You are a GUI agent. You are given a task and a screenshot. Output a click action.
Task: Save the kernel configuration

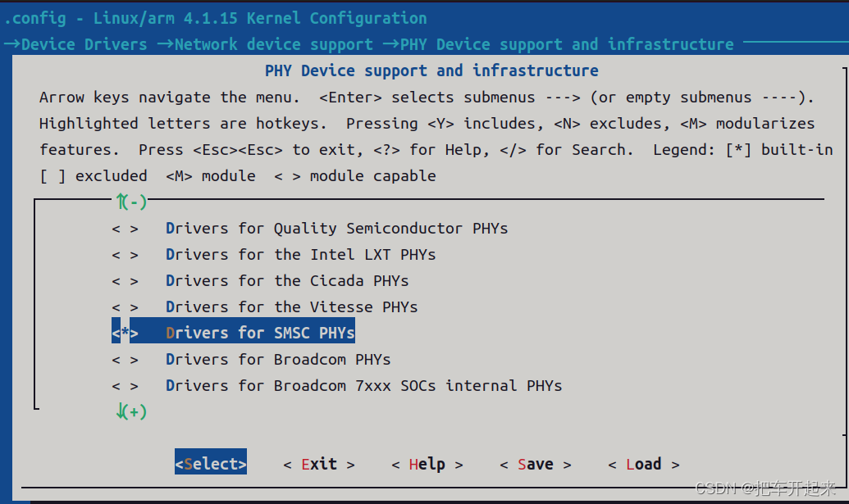coord(535,464)
